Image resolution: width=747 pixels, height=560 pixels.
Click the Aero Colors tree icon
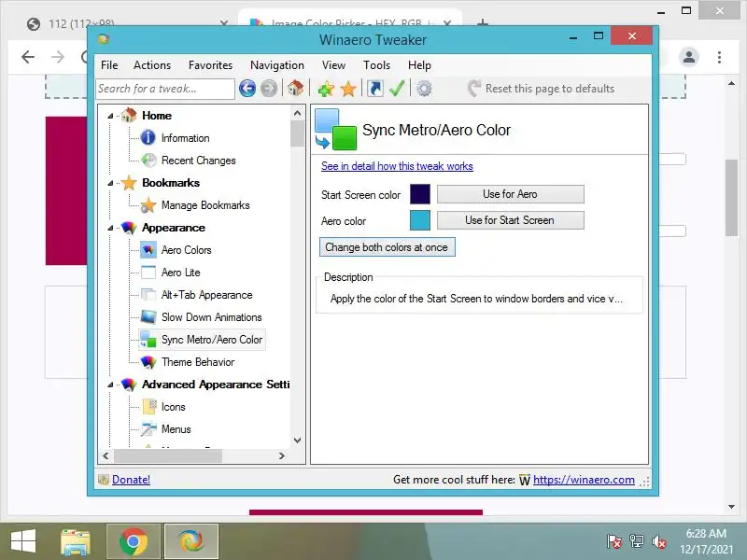pos(148,249)
